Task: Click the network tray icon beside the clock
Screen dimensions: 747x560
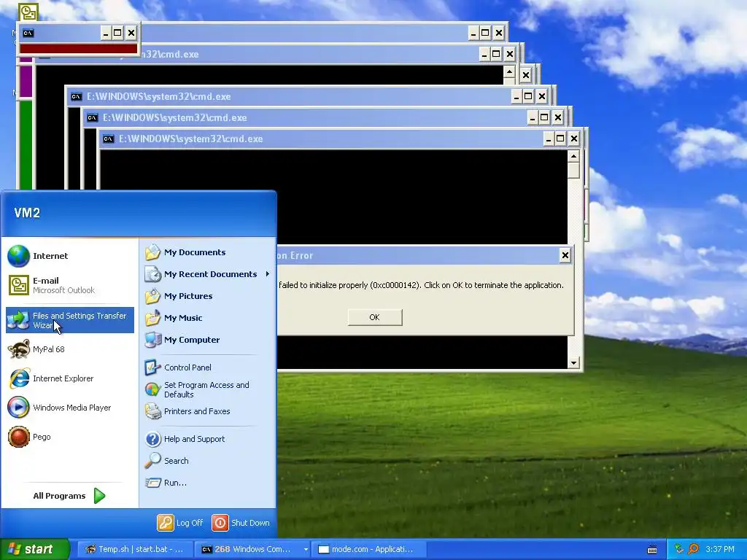Action: pos(679,549)
